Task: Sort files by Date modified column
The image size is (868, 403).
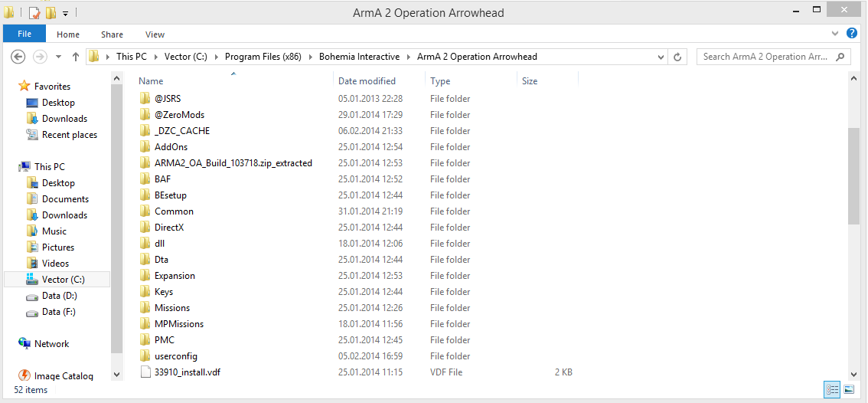Action: tap(367, 81)
